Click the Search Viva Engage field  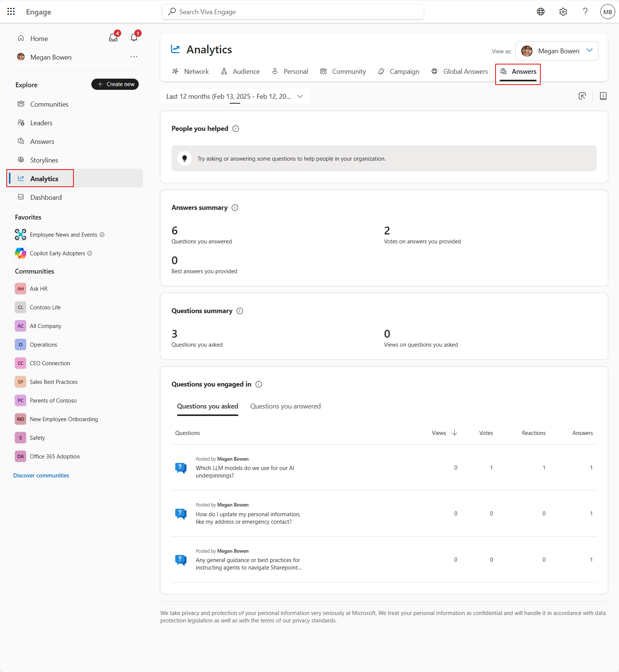[x=293, y=12]
